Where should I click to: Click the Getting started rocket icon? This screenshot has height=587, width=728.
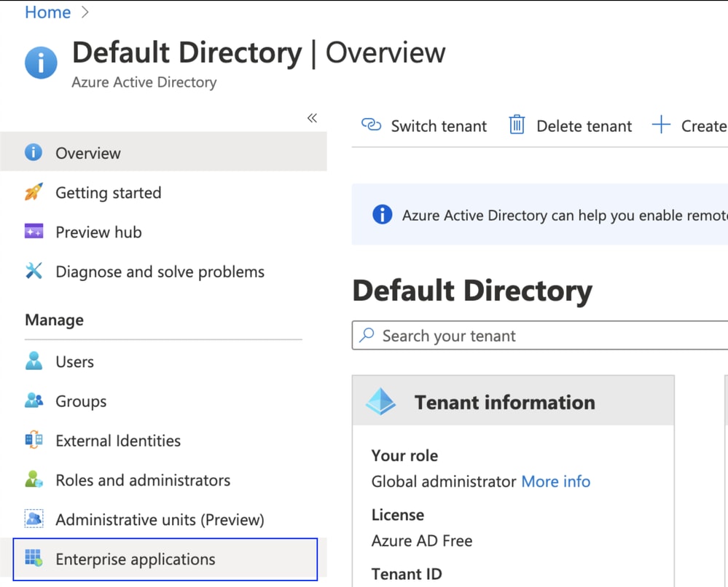click(x=34, y=192)
